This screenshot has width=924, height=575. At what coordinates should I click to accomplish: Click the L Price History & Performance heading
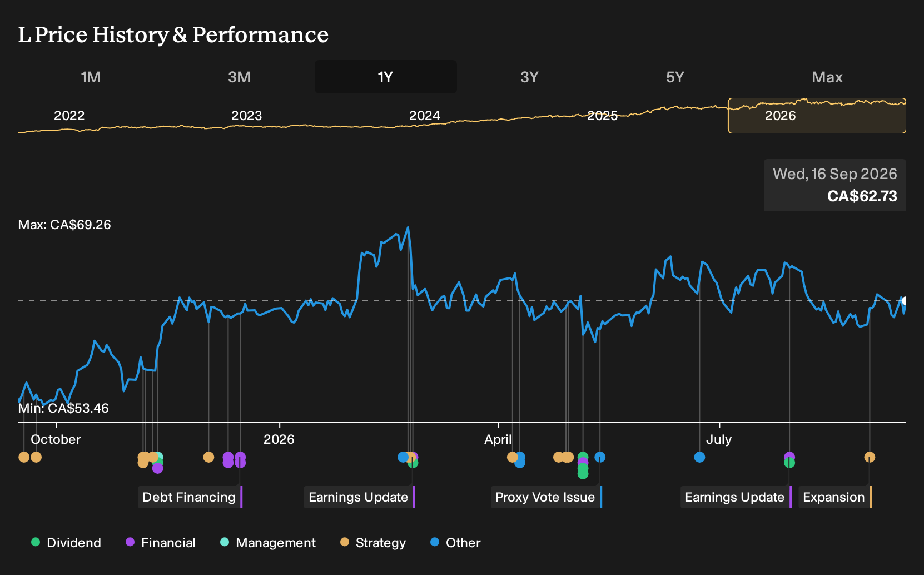point(173,35)
